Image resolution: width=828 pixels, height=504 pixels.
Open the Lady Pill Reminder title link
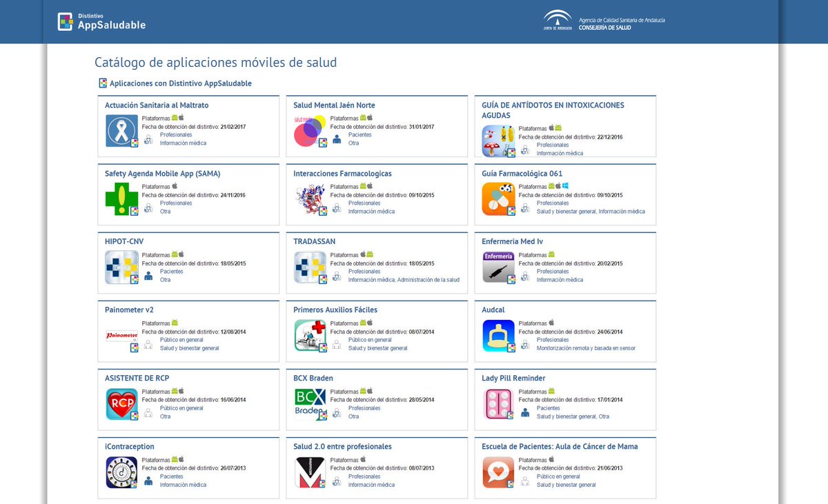click(x=513, y=379)
